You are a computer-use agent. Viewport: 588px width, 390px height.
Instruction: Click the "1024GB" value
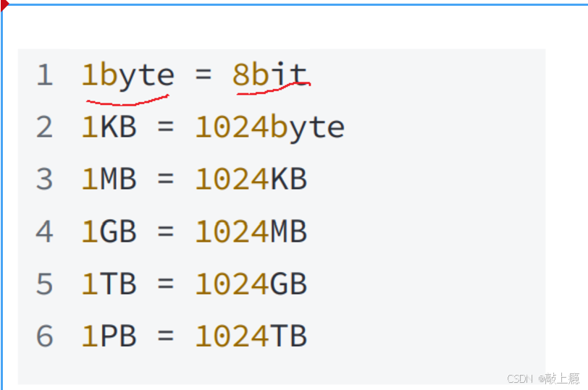click(x=251, y=284)
